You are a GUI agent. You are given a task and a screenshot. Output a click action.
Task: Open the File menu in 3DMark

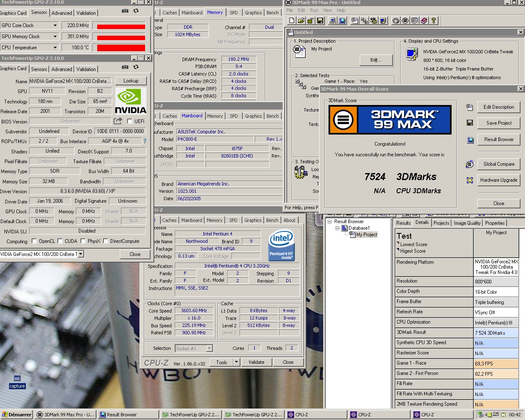pyautogui.click(x=290, y=10)
